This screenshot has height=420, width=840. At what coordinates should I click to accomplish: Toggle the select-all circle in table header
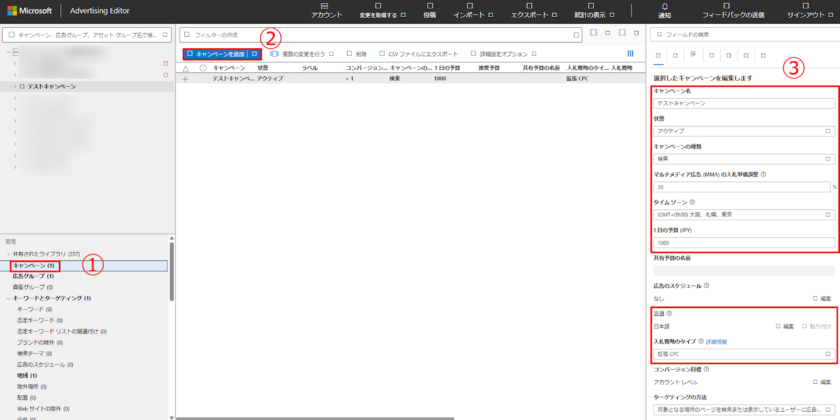click(x=203, y=68)
